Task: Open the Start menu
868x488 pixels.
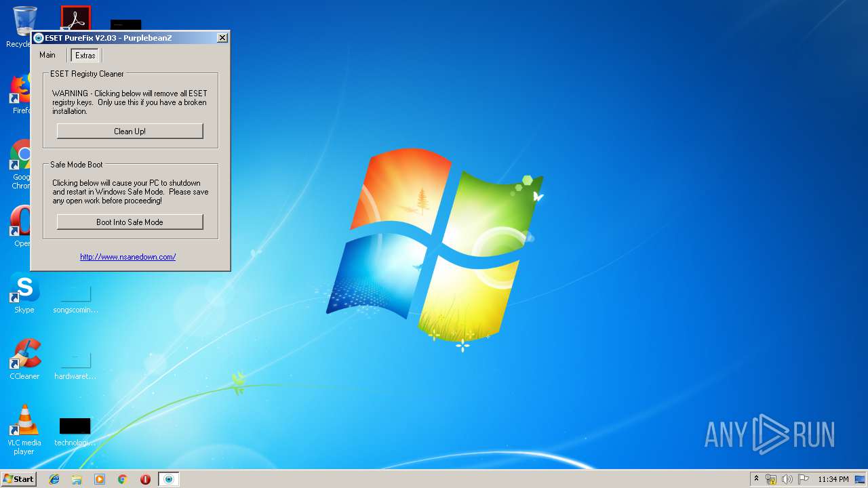Action: click(x=18, y=479)
